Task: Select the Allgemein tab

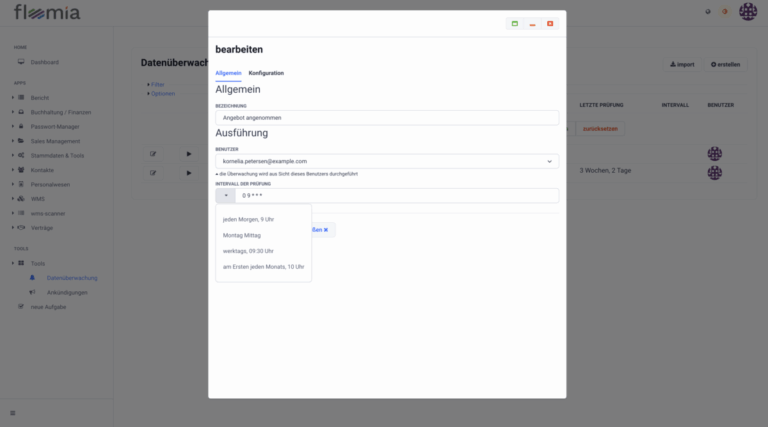Action: pos(228,73)
